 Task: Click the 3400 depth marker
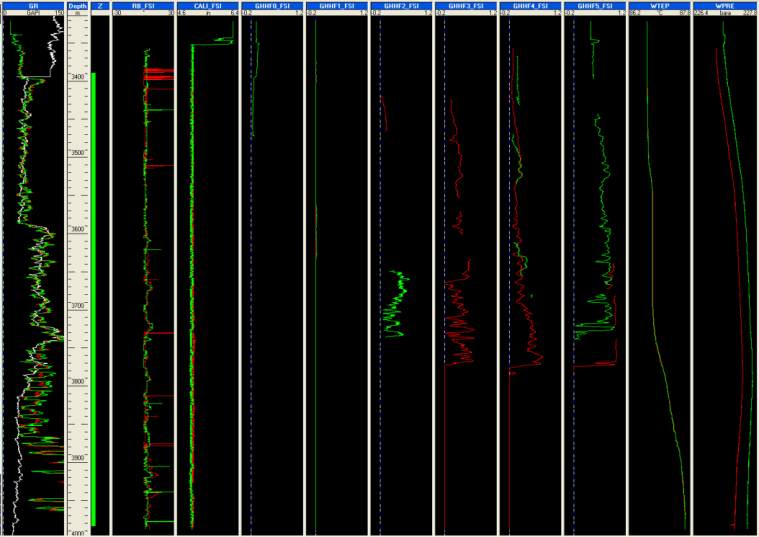78,77
